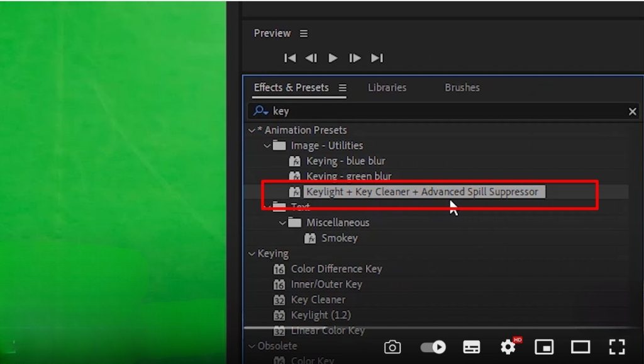
Task: Open the Preview panel menu icon
Action: 304,33
